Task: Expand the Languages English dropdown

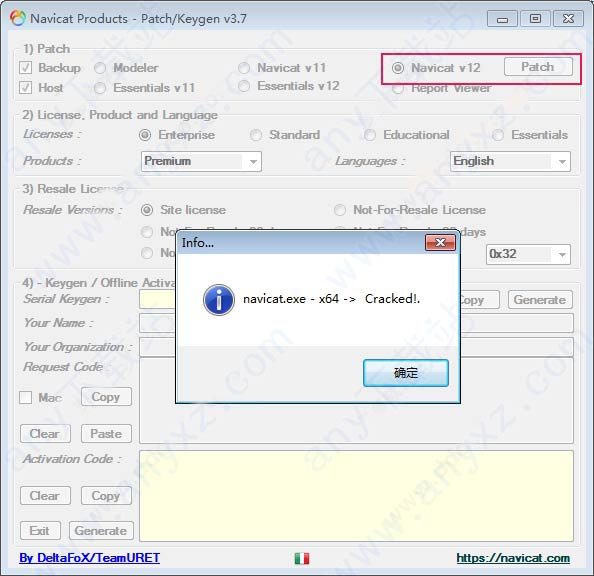Action: click(510, 161)
